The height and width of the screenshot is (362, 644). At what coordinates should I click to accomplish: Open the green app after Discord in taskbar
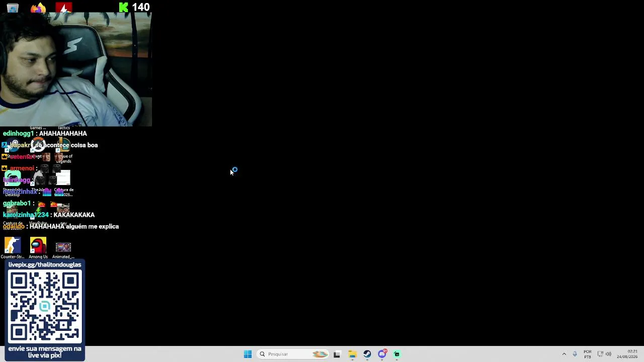click(397, 354)
